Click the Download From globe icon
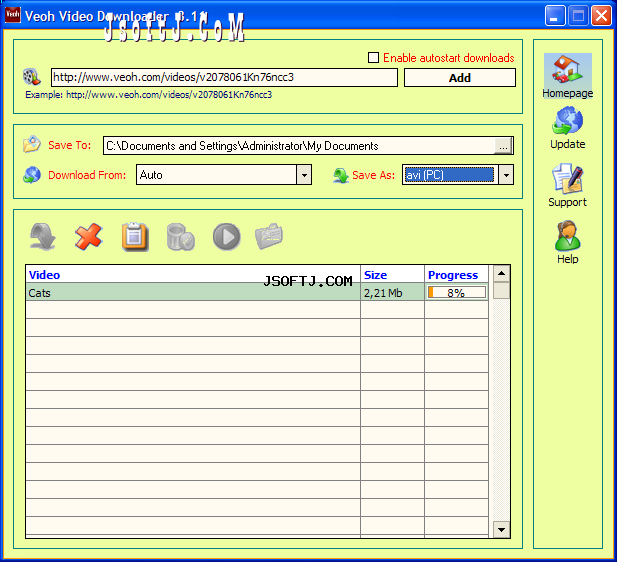The image size is (617, 562). (32, 175)
